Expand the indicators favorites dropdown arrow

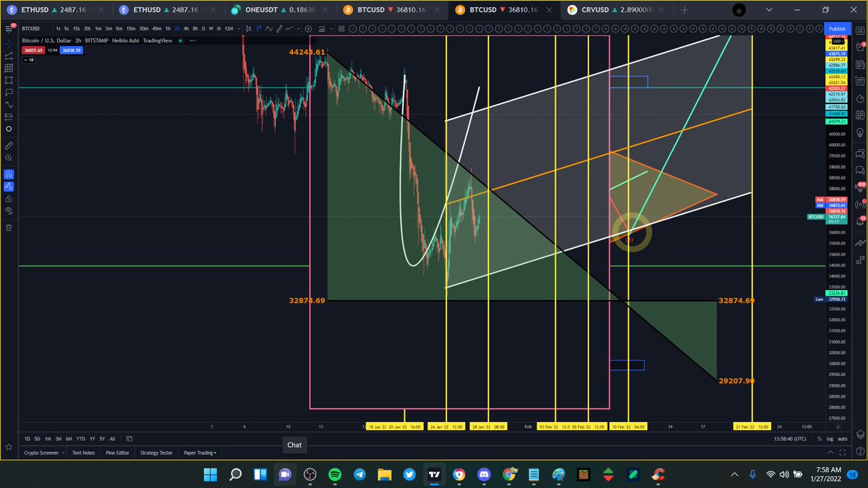coord(331,29)
